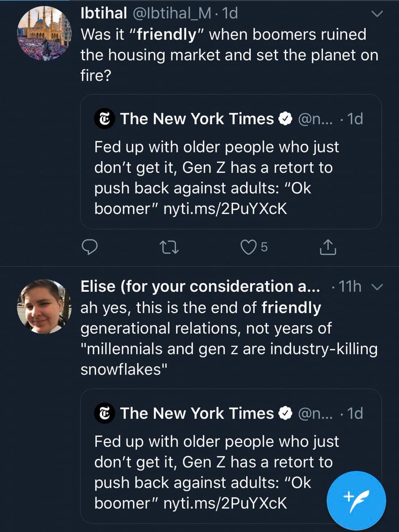The width and height of the screenshot is (399, 532).
Task: Open New York Times logo in first quote
Action: point(105,119)
